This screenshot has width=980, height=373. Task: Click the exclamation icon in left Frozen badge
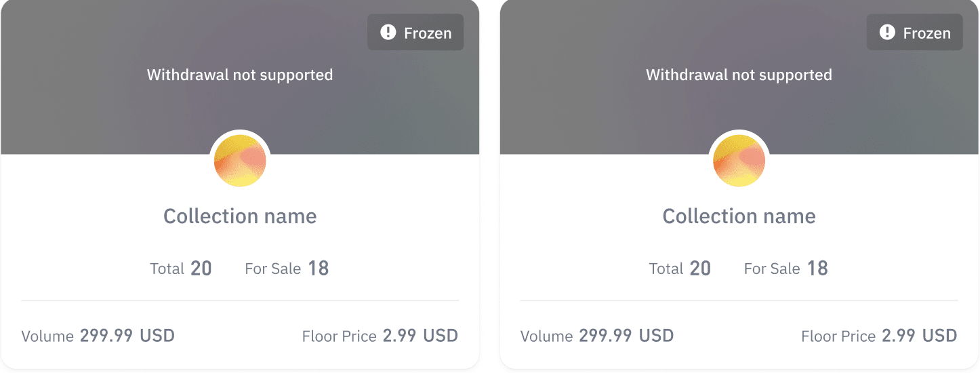(x=388, y=33)
